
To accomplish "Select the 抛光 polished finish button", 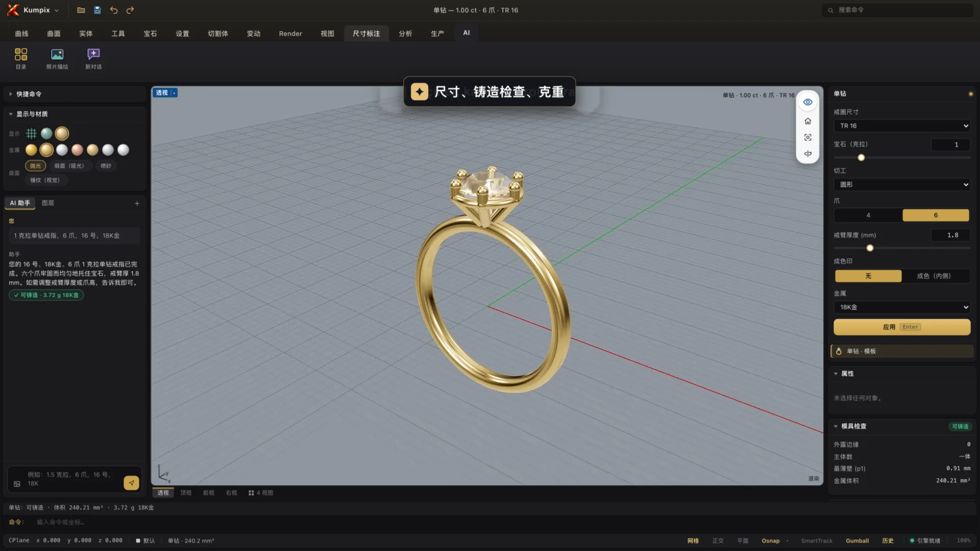I will [35, 166].
